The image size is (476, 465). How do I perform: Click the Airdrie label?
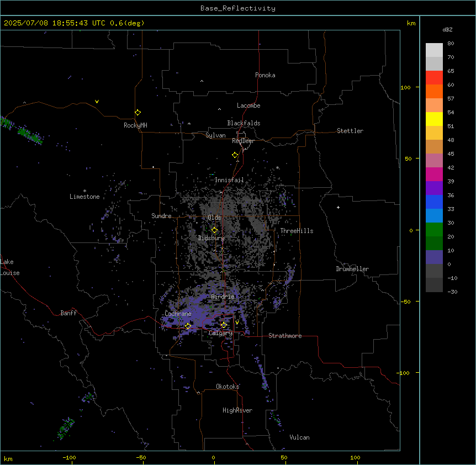point(223,297)
